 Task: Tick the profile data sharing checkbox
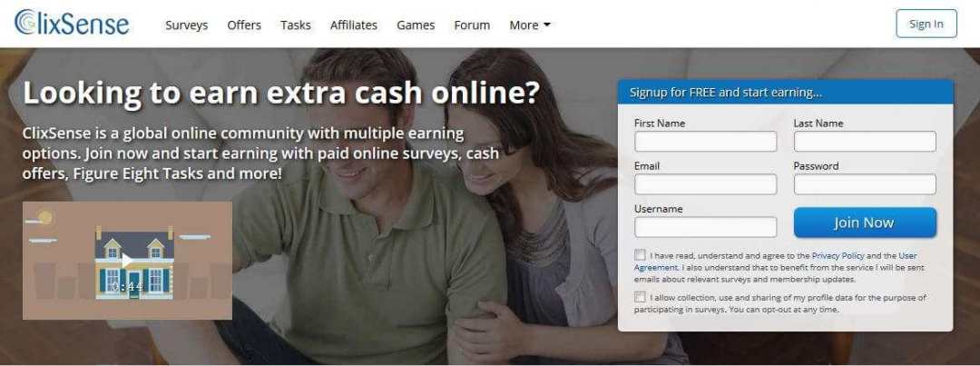point(640,297)
